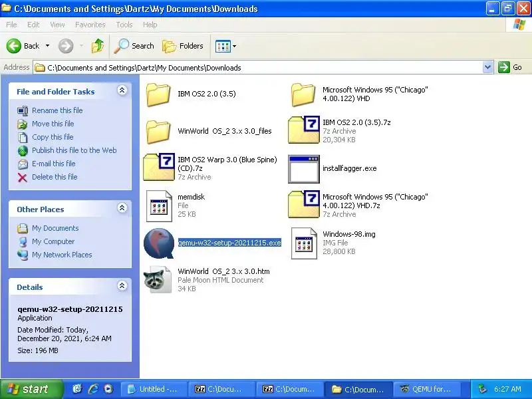Click the C:\Docum... folder taskbar button
The width and height of the screenshot is (532, 399).
(358, 389)
